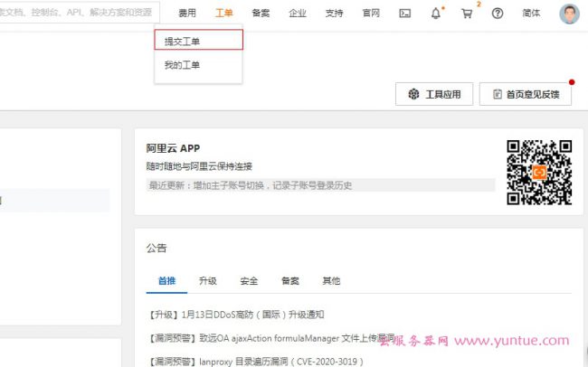The height and width of the screenshot is (367, 588).
Task: Click the 工具应用 button
Action: tap(434, 94)
